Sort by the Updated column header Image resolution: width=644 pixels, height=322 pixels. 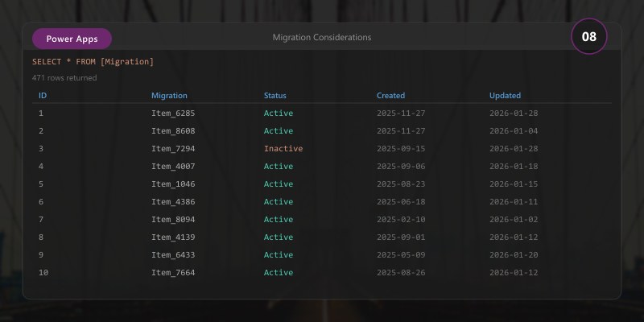[505, 95]
